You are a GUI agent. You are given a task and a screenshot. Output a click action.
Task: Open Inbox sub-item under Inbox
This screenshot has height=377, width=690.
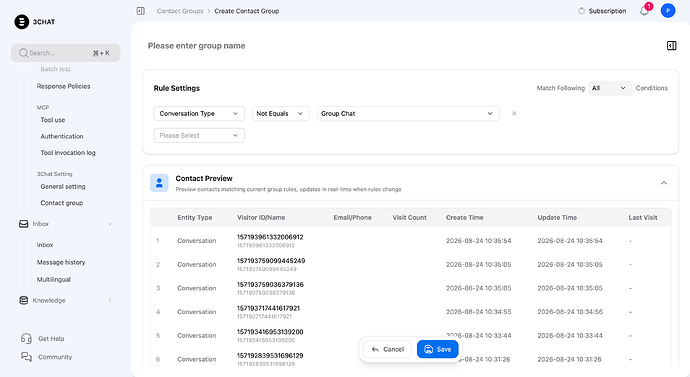point(45,245)
